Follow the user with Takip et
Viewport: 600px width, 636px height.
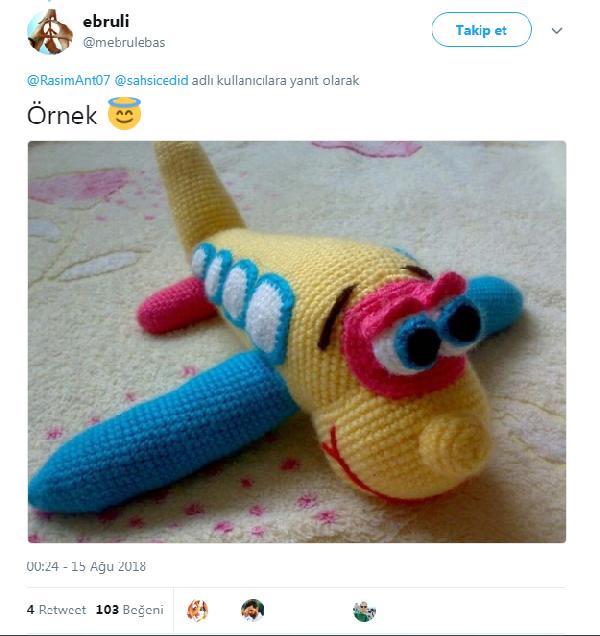[x=482, y=30]
